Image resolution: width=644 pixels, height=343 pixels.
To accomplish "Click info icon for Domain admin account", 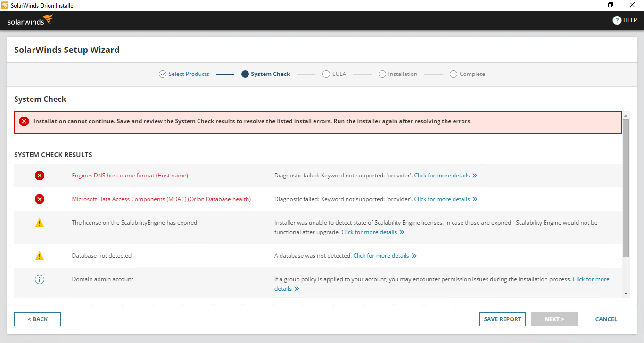I will tap(40, 279).
